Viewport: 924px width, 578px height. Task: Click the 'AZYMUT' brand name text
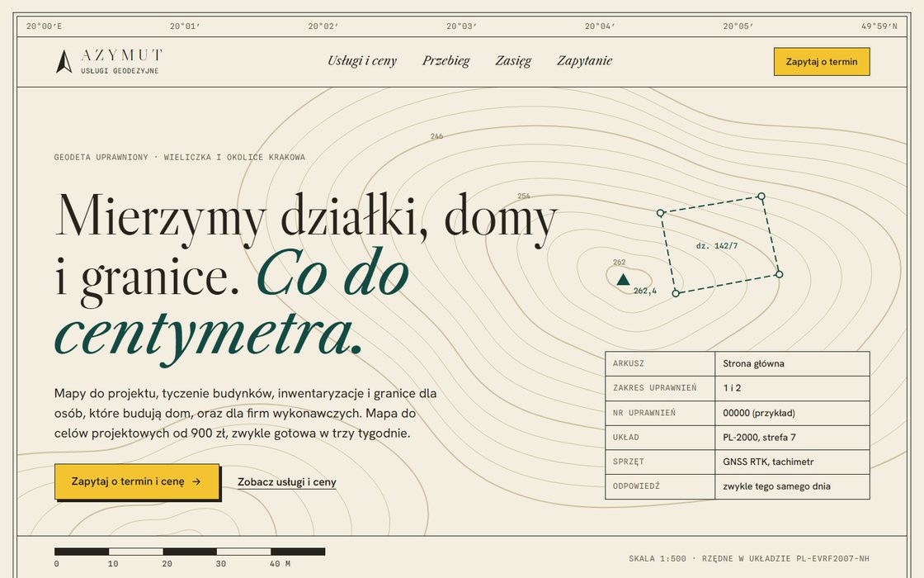click(121, 55)
